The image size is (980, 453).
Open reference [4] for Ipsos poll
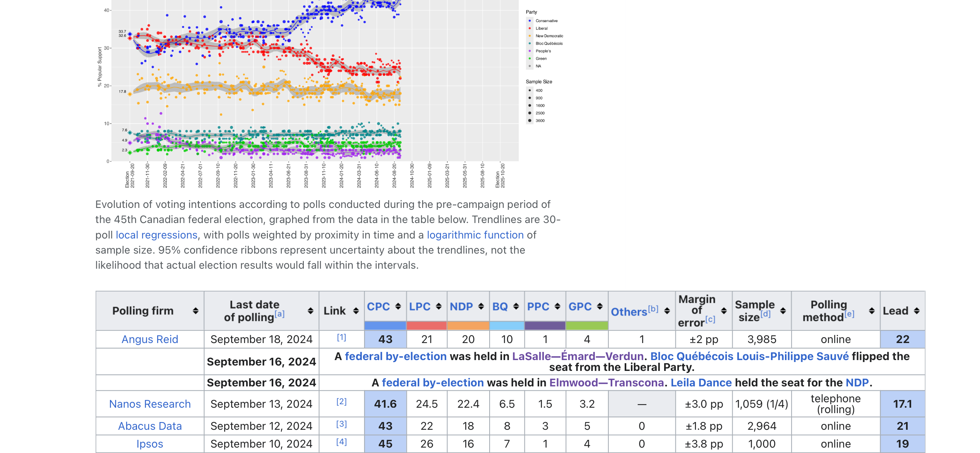click(341, 442)
